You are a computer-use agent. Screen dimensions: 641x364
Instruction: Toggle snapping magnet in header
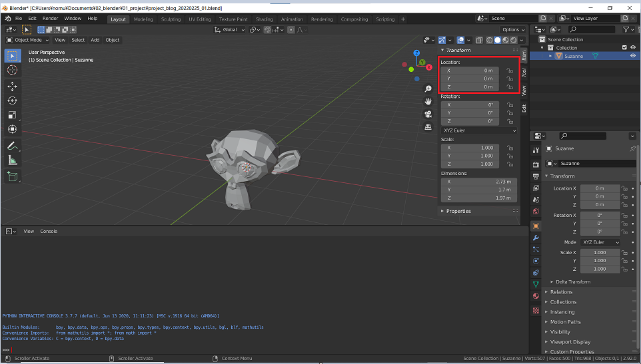267,30
